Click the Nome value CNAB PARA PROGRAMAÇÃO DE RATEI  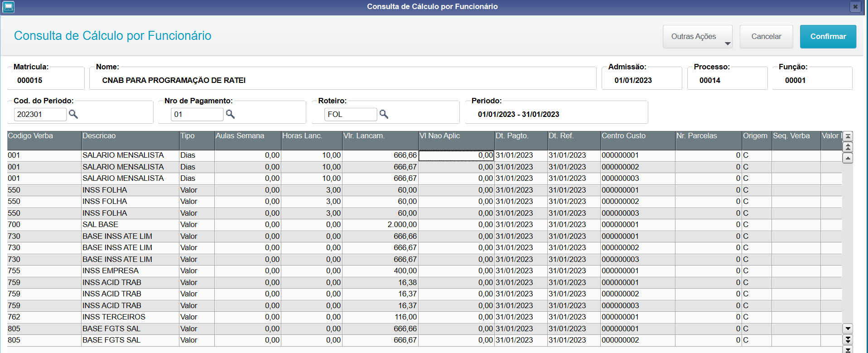(x=174, y=80)
